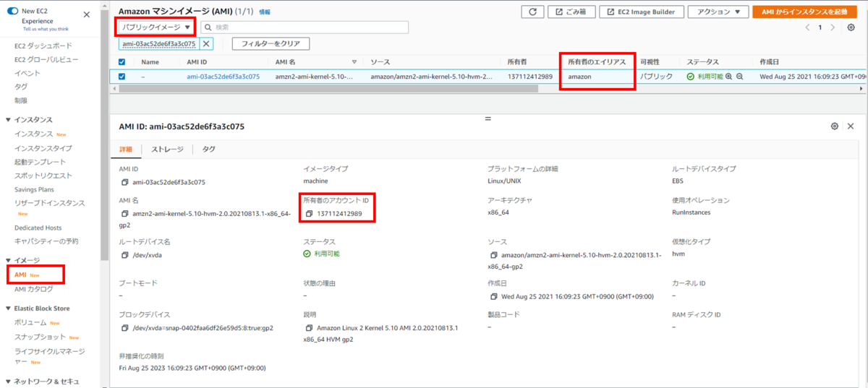The image size is (868, 388).
Task: Open AMI カタログ in sidebar
Action: point(34,289)
